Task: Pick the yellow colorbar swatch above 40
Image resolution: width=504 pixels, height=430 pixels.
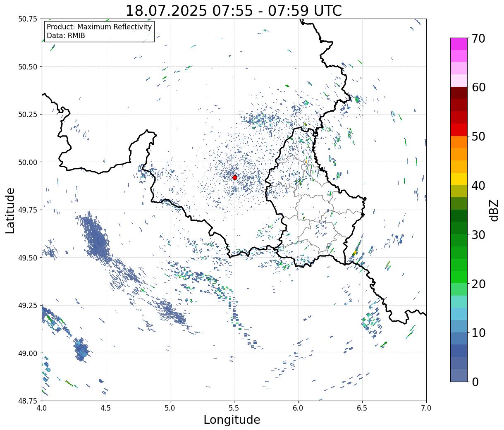Action: 459,179
